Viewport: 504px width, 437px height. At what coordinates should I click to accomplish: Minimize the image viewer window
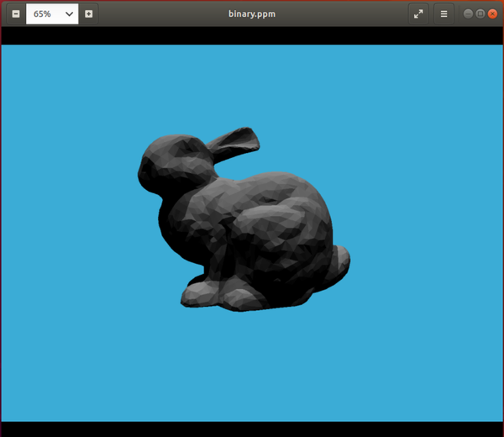[468, 13]
